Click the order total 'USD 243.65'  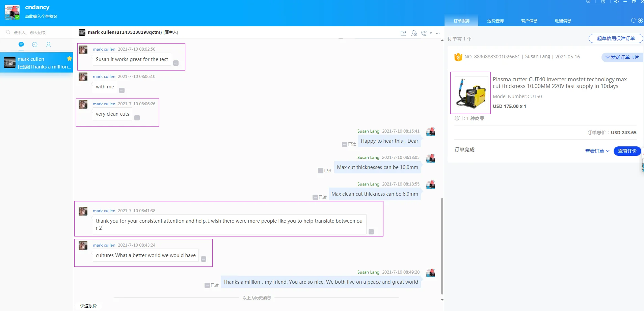(x=624, y=133)
